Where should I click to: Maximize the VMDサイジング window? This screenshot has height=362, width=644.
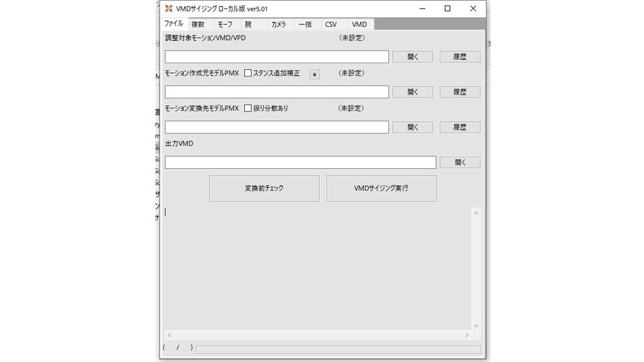448,9
